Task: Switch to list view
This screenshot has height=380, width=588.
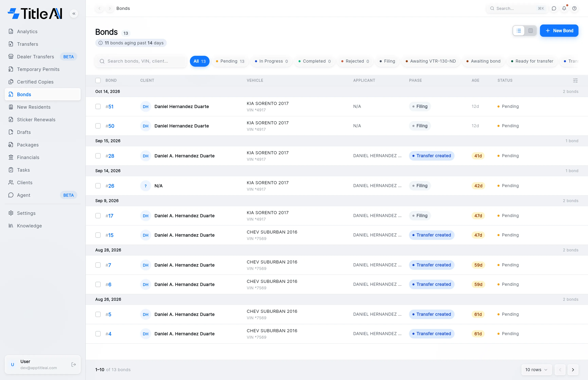Action: point(519,31)
